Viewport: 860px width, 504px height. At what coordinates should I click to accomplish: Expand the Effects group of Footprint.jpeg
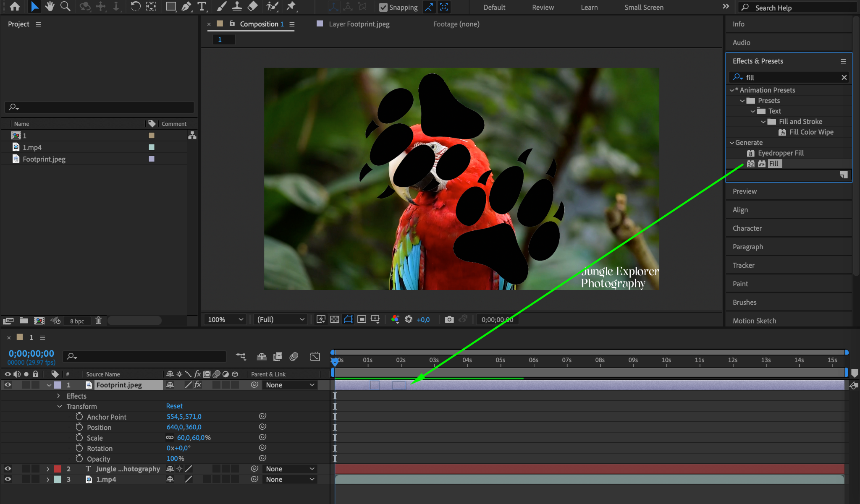58,396
